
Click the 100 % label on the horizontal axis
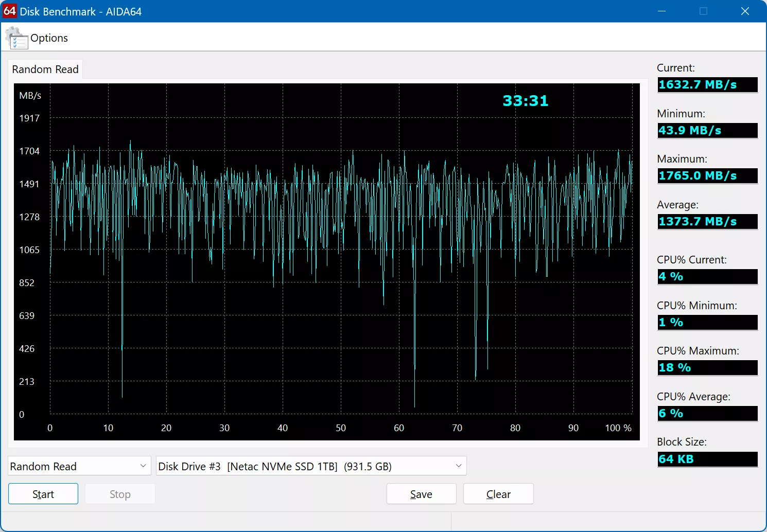point(618,428)
